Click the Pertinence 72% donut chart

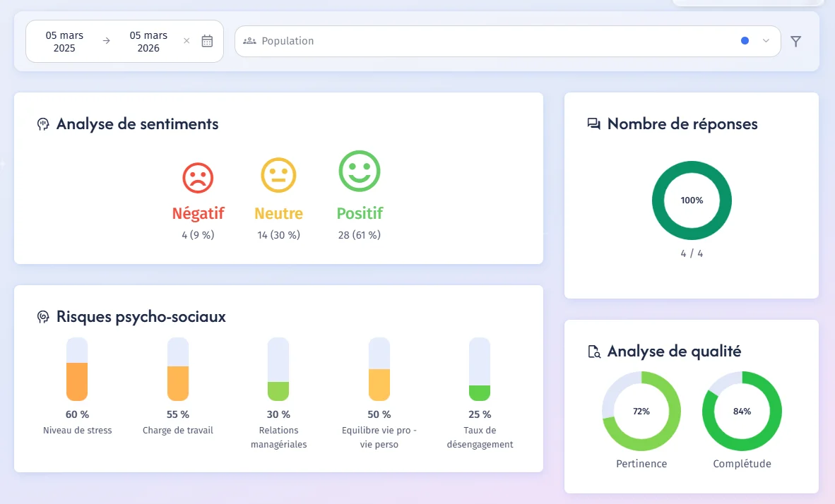(641, 412)
